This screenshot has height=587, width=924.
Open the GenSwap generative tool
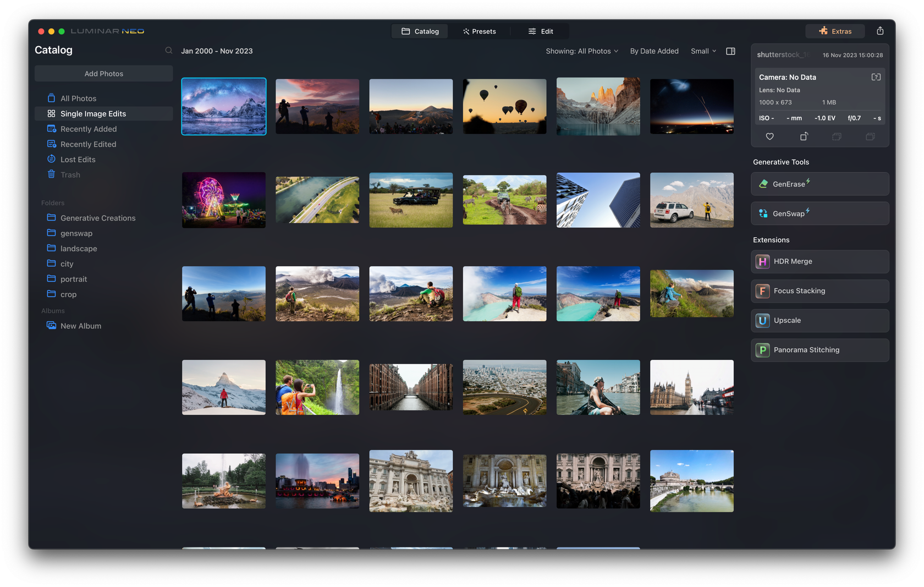tap(820, 213)
